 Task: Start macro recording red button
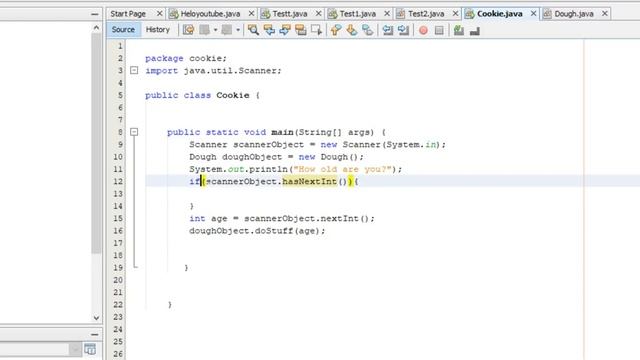[423, 30]
